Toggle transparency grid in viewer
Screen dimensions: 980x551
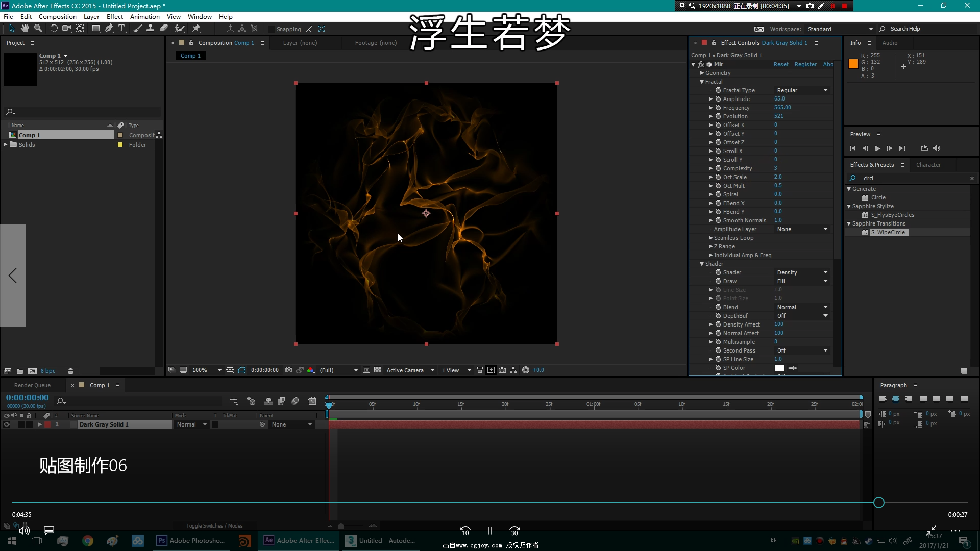point(378,370)
